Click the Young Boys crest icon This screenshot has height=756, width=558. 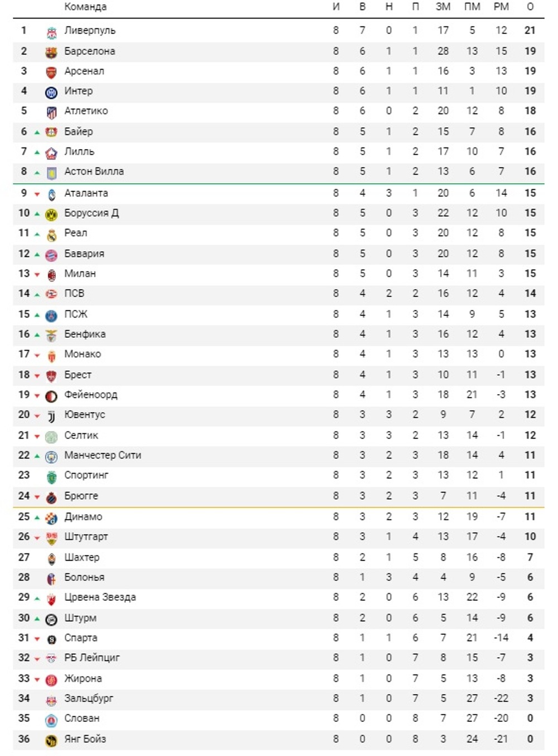coord(51,741)
